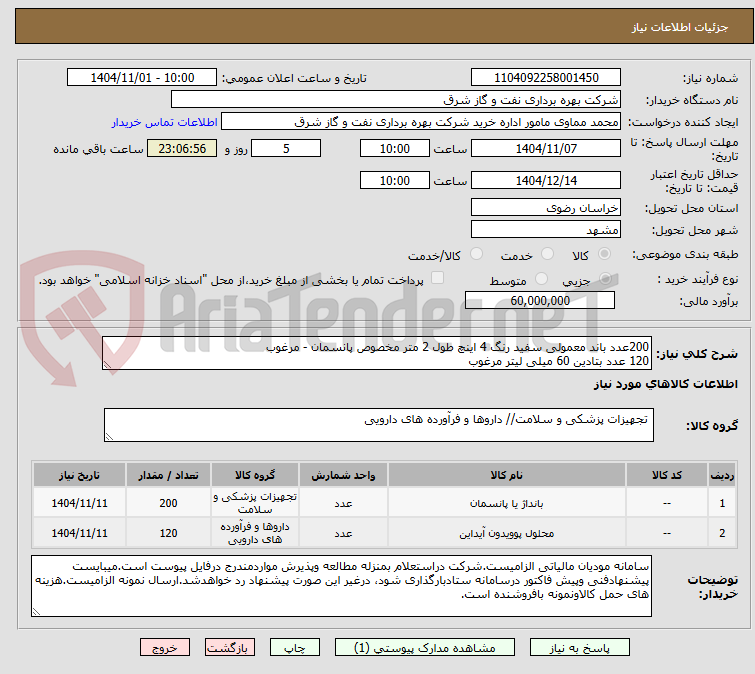Click the تجهیزات پزشکی و سلامت group cell
The height and width of the screenshot is (674, 755).
[x=255, y=503]
